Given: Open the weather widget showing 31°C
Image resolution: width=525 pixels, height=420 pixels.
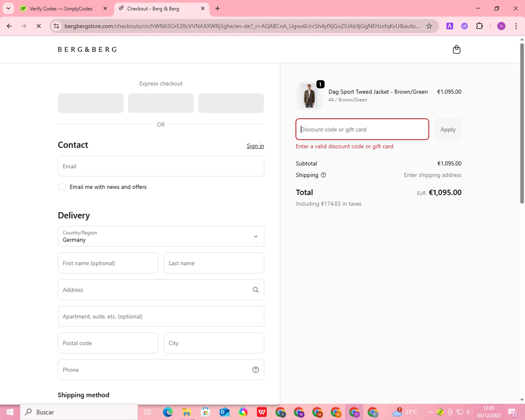Looking at the screenshot, I should click(405, 412).
